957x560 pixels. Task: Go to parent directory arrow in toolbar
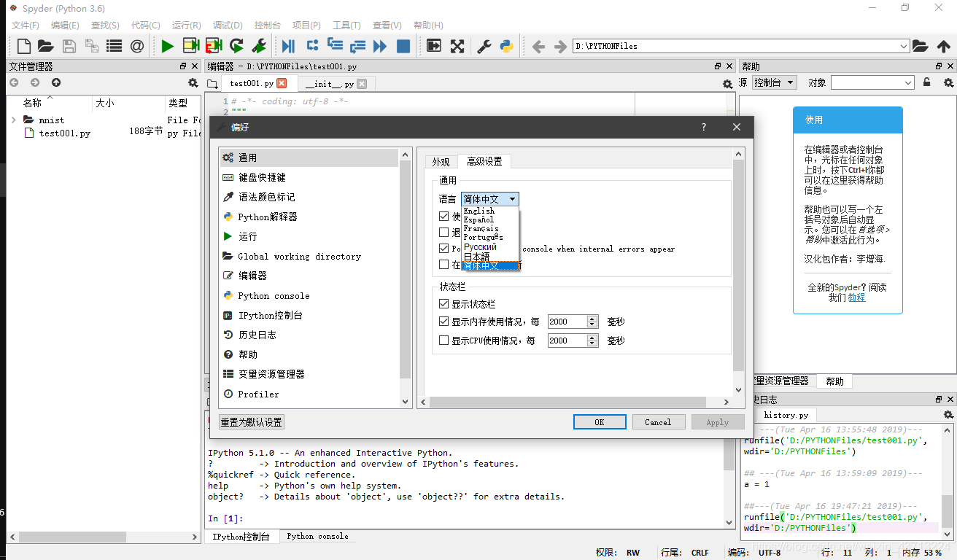[944, 46]
